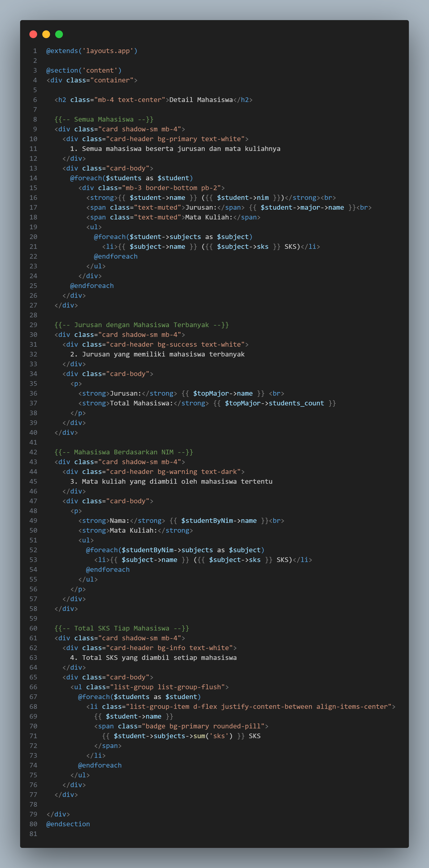Select line number 14 in the gutter
Viewport: 429px width, 868px height.
(34, 178)
